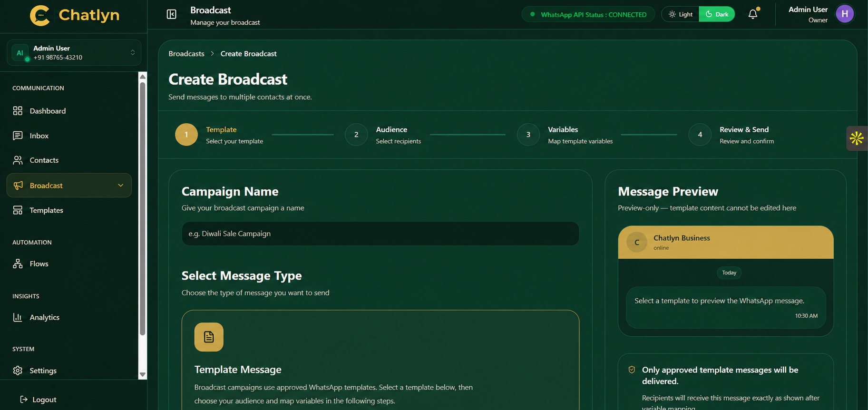The width and height of the screenshot is (868, 410).
Task: Click the "Create Broadcast" breadcrumb text
Action: (248, 54)
